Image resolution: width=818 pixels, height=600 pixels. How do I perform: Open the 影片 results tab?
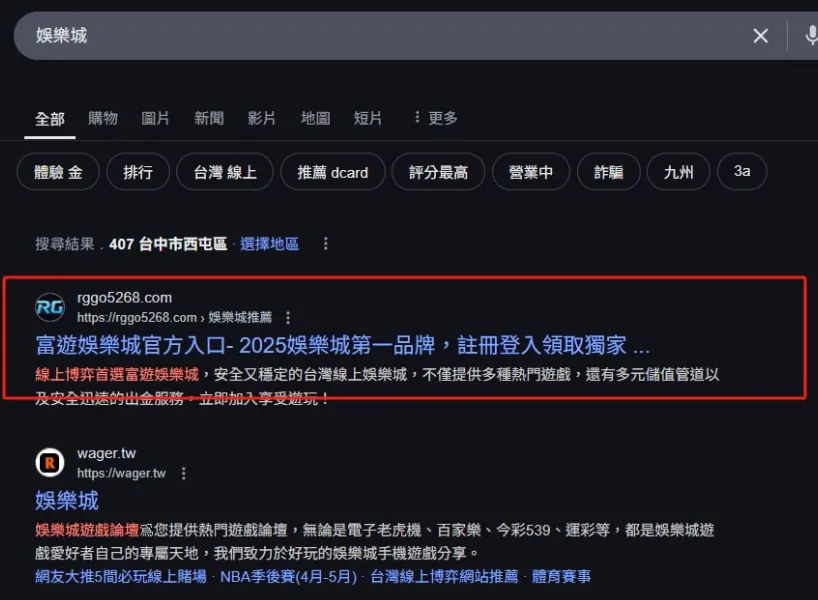coord(261,117)
